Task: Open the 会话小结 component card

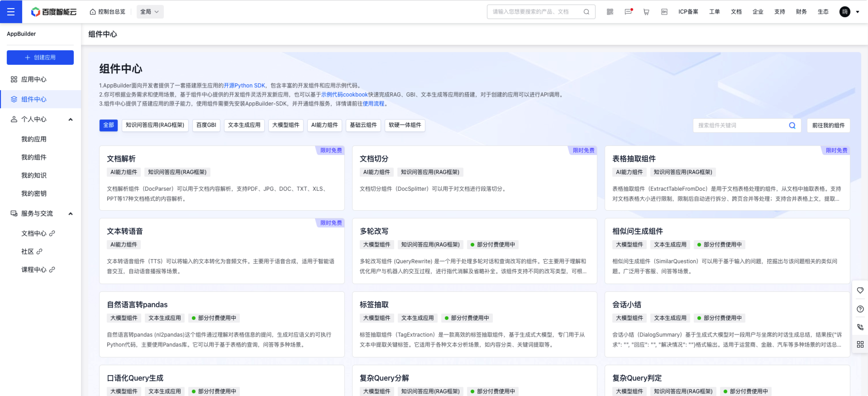Action: tap(727, 324)
